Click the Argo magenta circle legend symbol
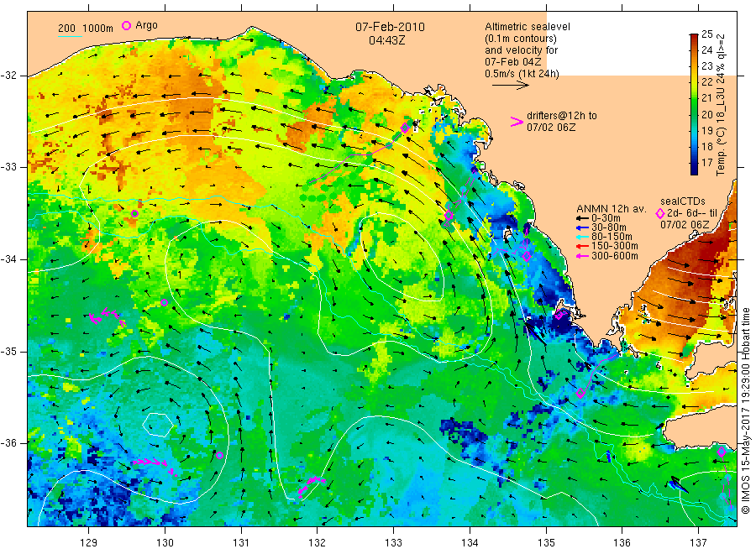The width and height of the screenshot is (756, 554). pos(126,25)
